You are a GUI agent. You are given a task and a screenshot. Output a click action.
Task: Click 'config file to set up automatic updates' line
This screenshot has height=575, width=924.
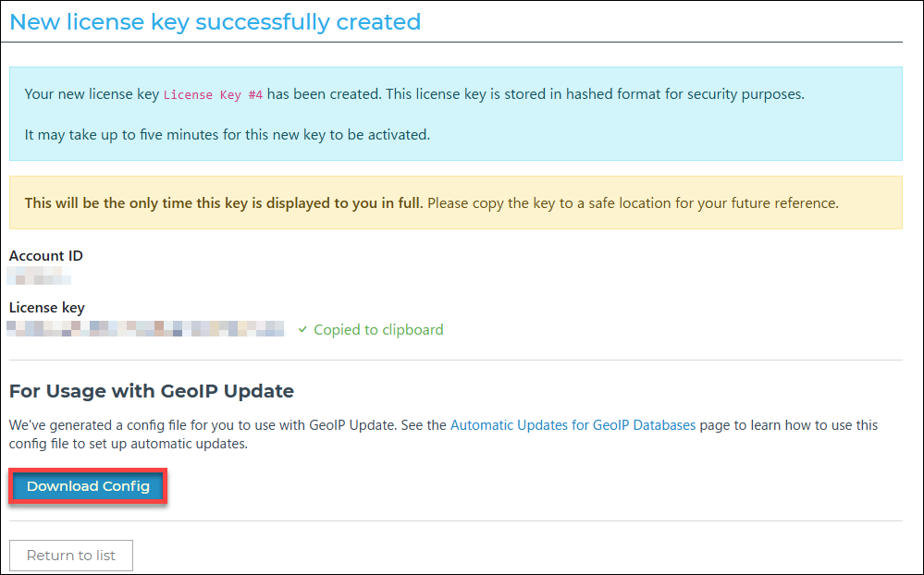click(x=129, y=444)
